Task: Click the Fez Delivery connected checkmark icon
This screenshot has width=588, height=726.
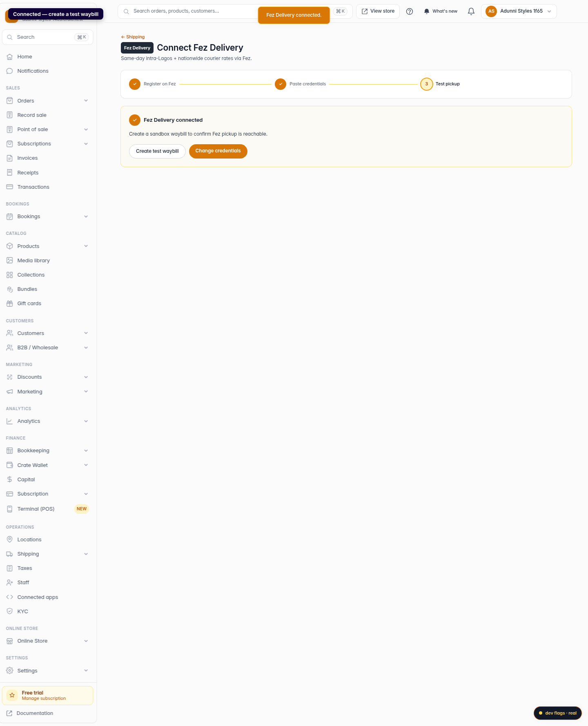Action: click(x=135, y=120)
